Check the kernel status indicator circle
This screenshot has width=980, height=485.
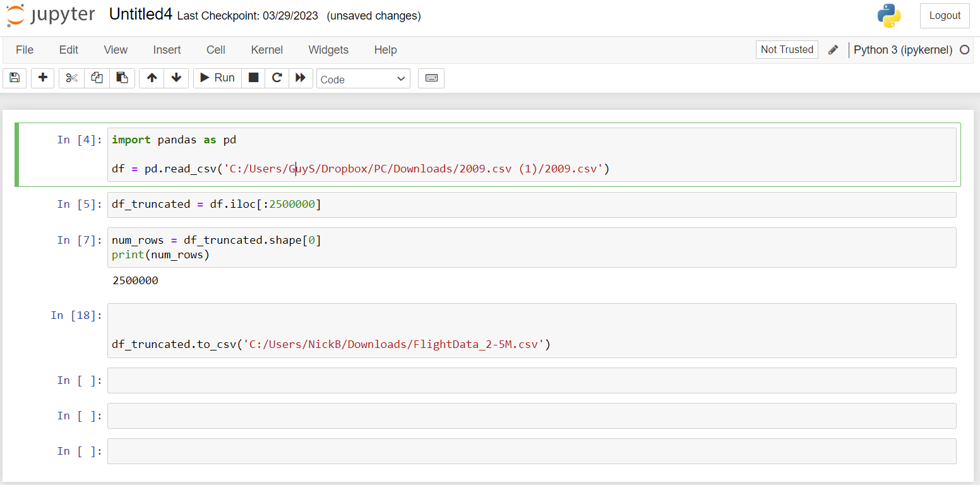(x=965, y=49)
